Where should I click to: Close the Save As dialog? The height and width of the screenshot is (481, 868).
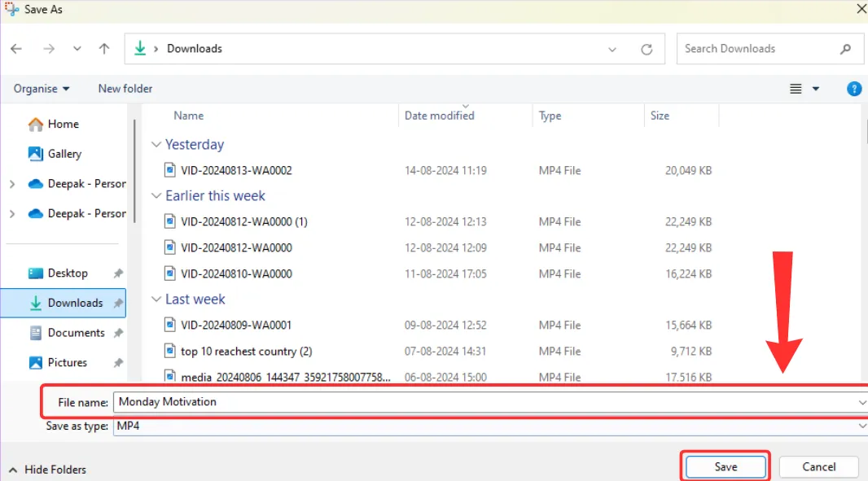tap(861, 9)
